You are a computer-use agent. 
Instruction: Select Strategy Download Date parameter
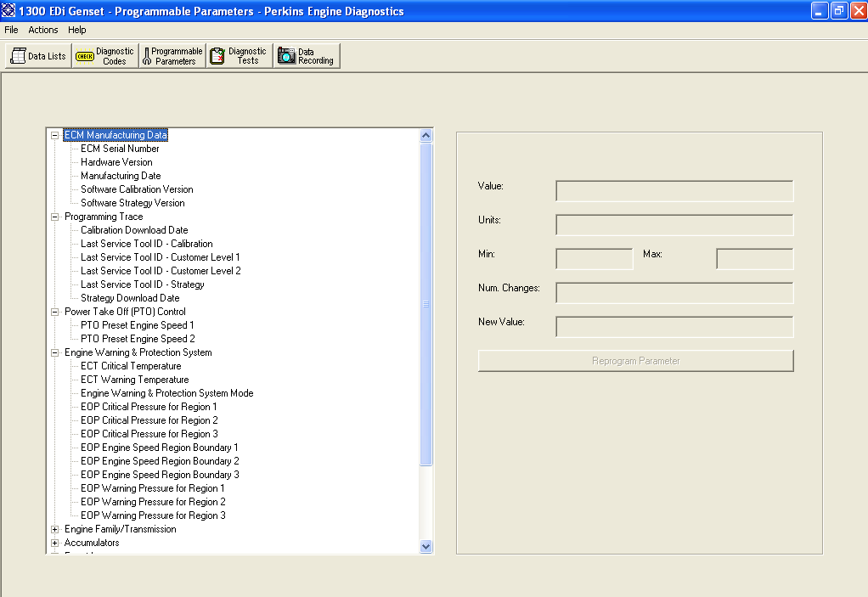130,298
